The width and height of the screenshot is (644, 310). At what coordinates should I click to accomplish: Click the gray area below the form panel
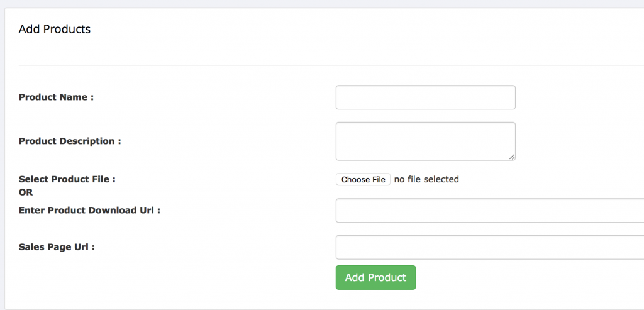(314, 309)
